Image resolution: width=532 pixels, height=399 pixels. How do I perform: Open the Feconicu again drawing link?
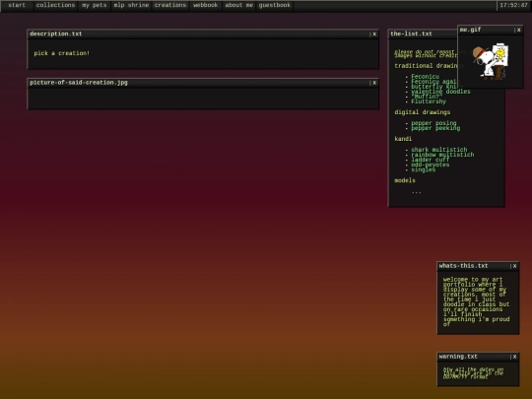433,82
